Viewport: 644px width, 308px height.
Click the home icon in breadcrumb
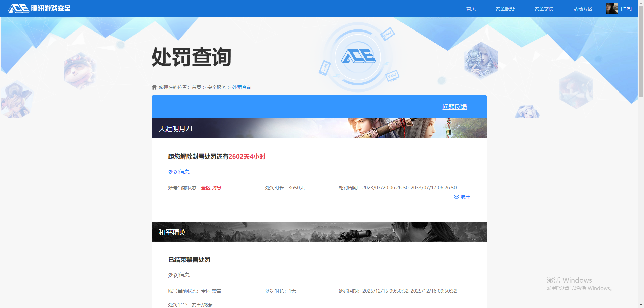click(154, 87)
